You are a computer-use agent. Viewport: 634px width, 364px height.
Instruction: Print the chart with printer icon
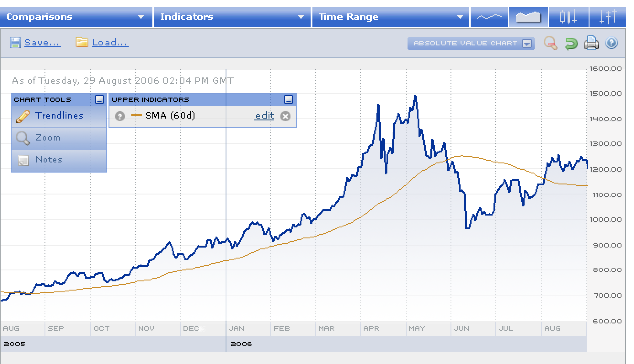point(591,43)
